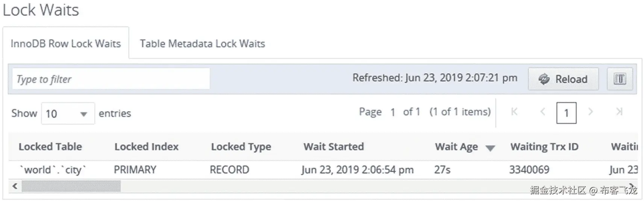Go to the next page arrow
644x202 pixels.
pos(591,112)
